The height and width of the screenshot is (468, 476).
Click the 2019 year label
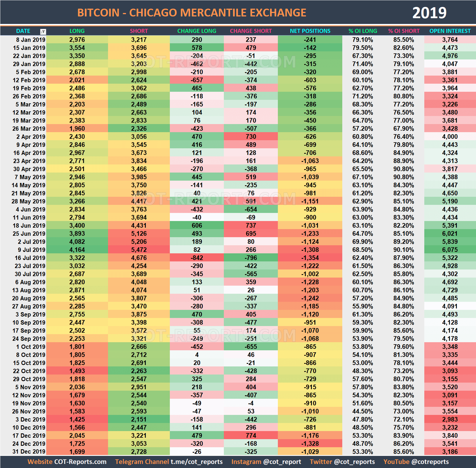[x=429, y=12]
